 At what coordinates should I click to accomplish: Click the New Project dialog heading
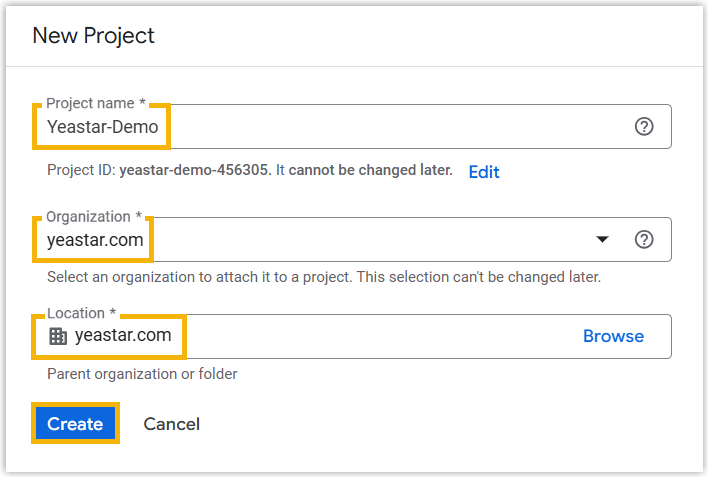coord(94,36)
